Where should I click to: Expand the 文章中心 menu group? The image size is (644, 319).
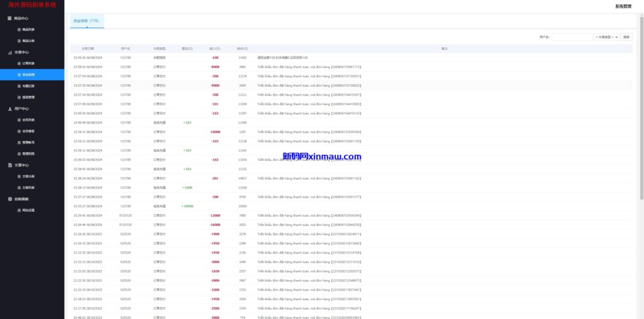[x=22, y=165]
